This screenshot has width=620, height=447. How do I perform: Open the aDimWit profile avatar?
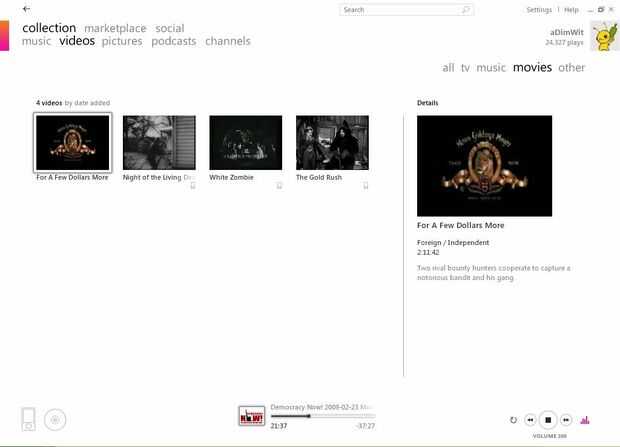[x=605, y=36]
